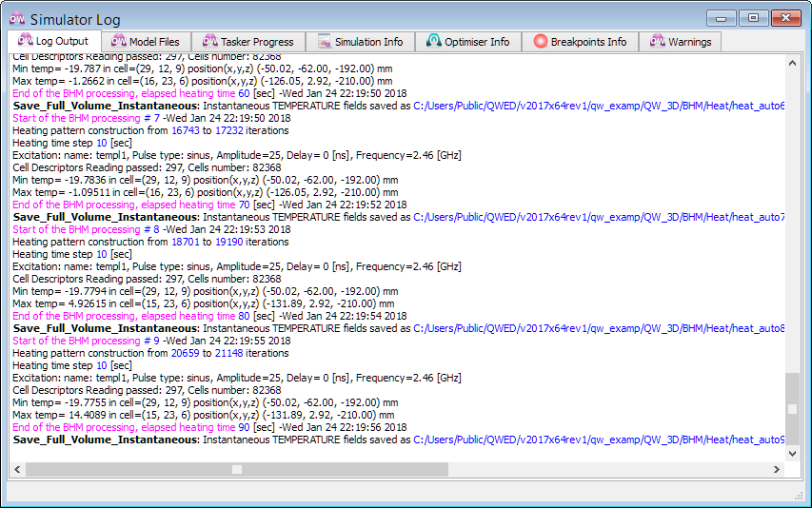Image resolution: width=812 pixels, height=508 pixels.
Task: Click the horizontal scrollbar right arrow
Action: click(777, 469)
